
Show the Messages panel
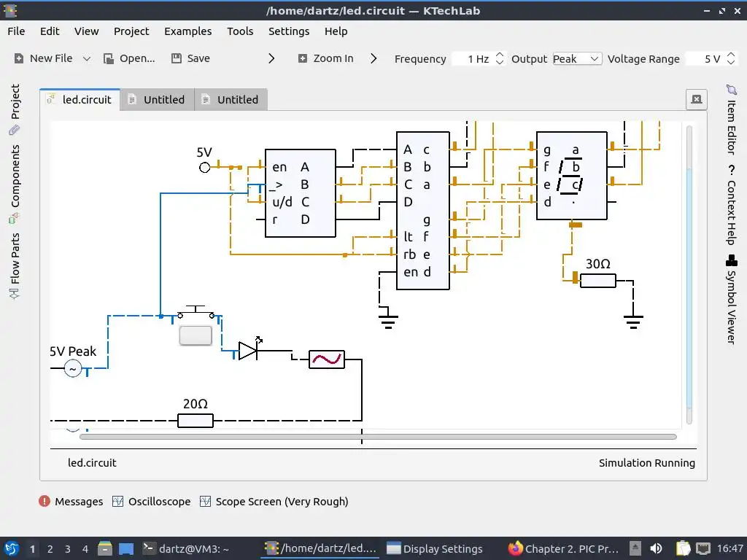(71, 502)
